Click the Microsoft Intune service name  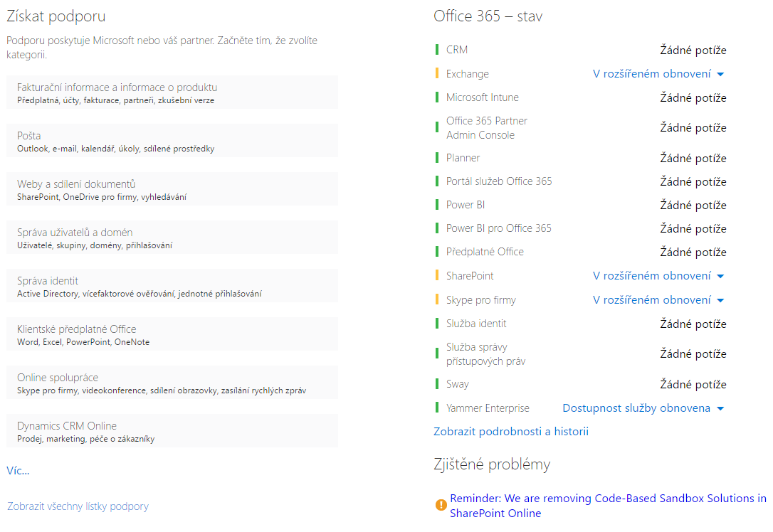(482, 97)
